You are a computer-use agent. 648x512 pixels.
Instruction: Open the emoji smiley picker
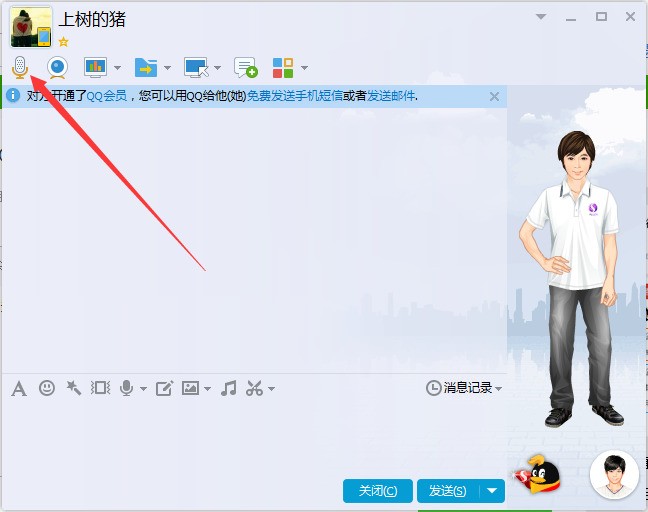(x=47, y=388)
